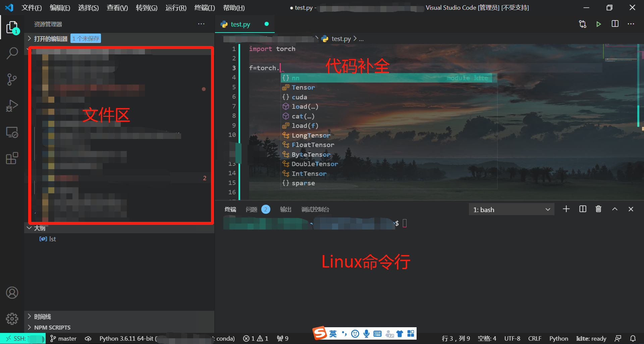Choose nn module suggestion
This screenshot has width=644, height=344.
389,78
